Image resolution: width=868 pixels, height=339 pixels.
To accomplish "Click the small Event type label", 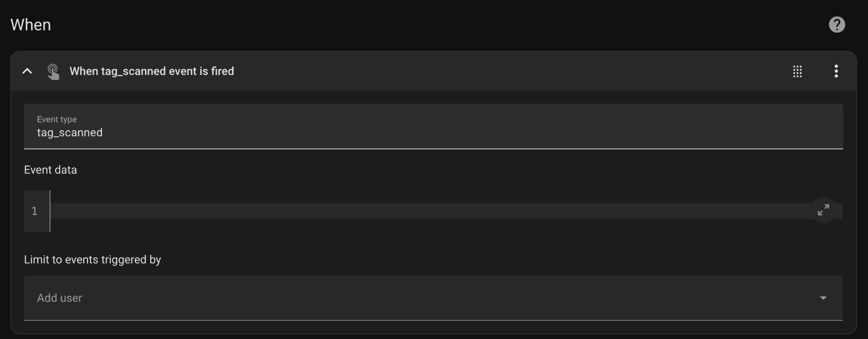I will click(x=57, y=119).
